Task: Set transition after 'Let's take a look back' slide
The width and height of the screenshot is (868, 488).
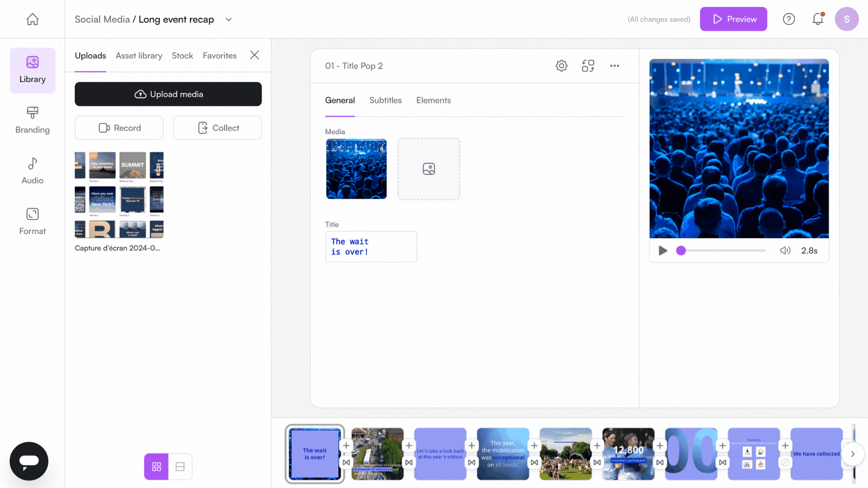Action: click(472, 462)
